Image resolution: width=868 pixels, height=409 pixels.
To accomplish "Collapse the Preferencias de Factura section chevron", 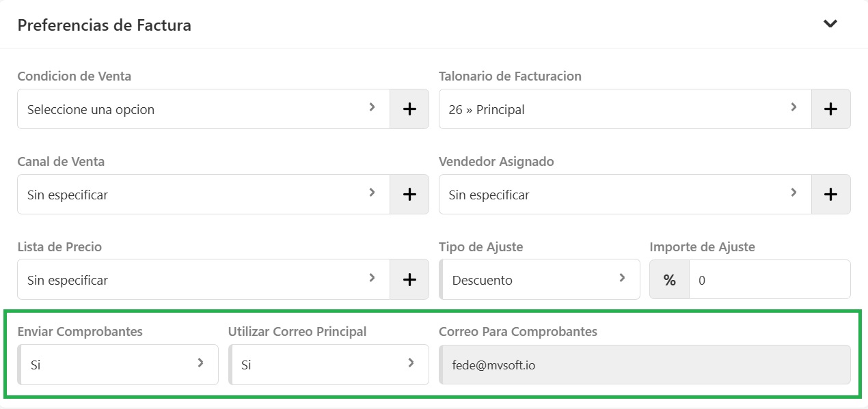I will pos(830,25).
